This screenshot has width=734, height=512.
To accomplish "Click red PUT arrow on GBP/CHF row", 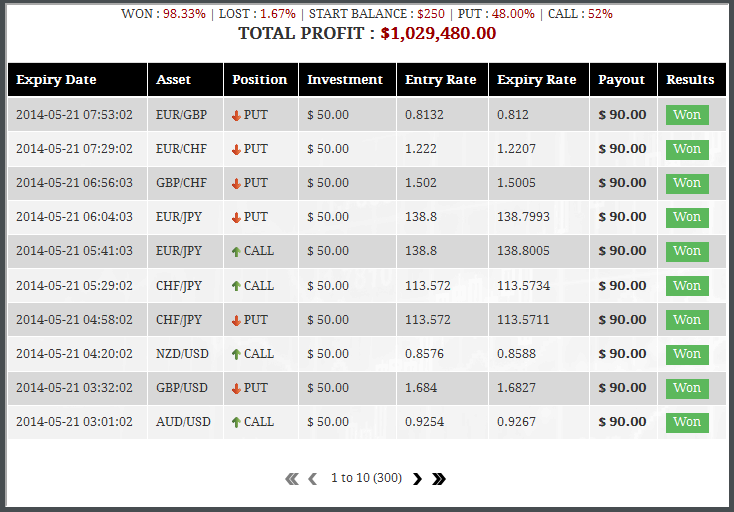I will 236,183.
